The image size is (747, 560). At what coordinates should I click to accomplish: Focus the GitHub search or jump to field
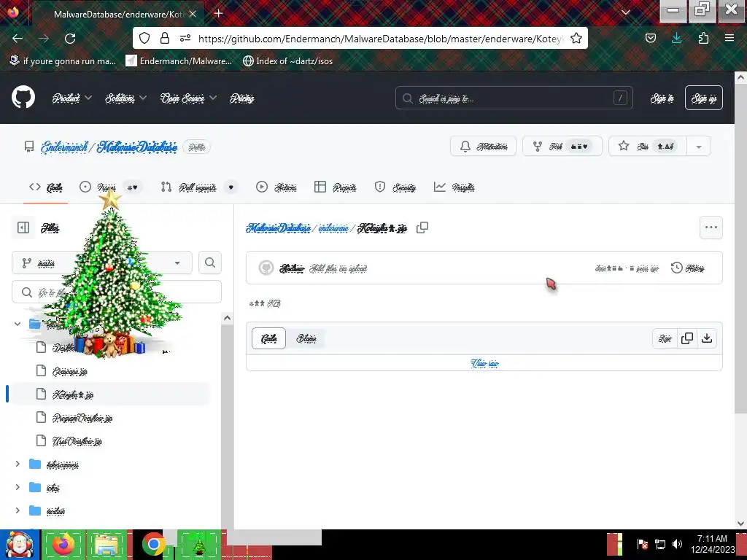pos(514,98)
